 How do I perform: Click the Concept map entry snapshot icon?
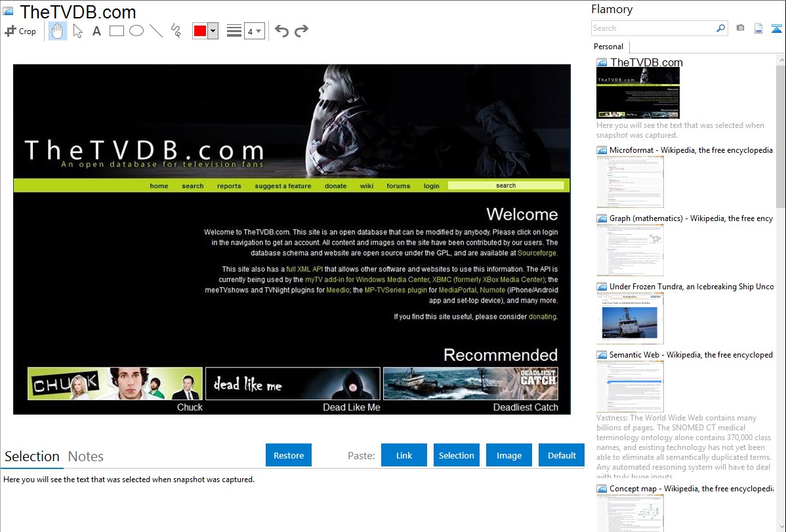(602, 488)
